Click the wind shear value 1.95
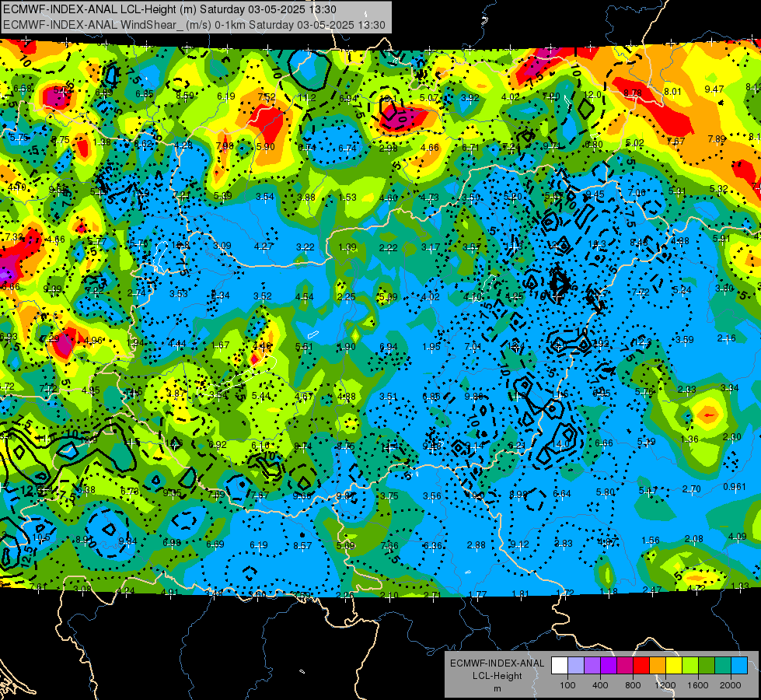This screenshot has height=700, width=761. [431, 346]
